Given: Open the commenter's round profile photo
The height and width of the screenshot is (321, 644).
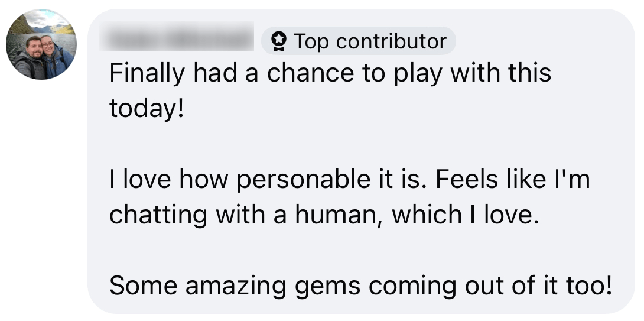Looking at the screenshot, I should [41, 44].
